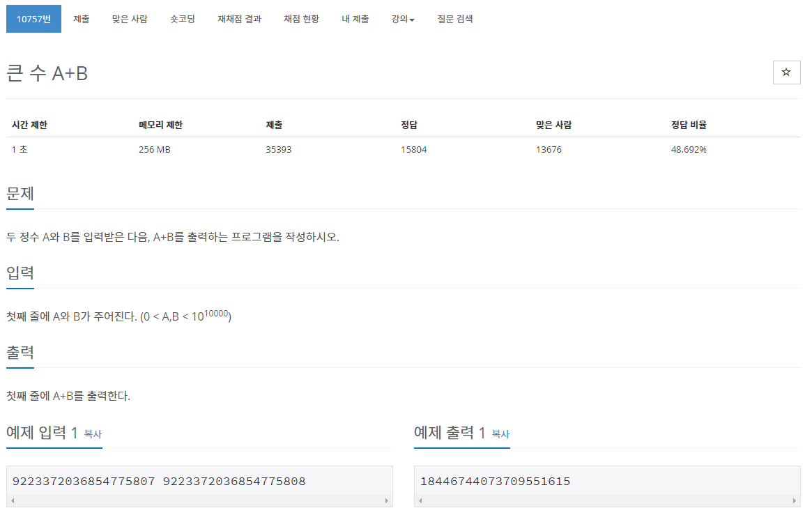This screenshot has width=812, height=522.
Task: Click right scroll arrow of sample input box
Action: point(386,501)
